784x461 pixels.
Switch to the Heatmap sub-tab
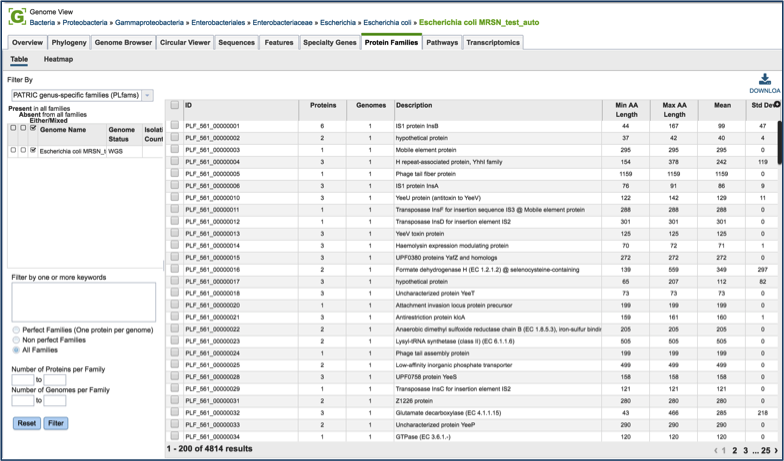point(58,59)
